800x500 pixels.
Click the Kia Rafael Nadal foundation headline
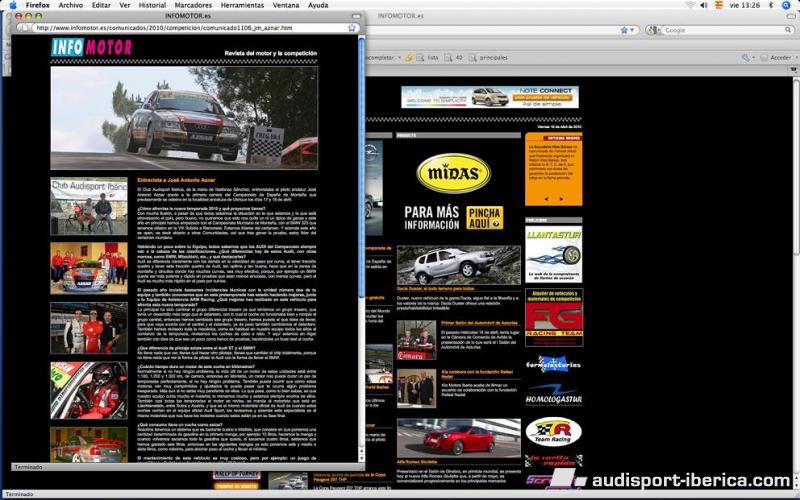[x=477, y=374]
